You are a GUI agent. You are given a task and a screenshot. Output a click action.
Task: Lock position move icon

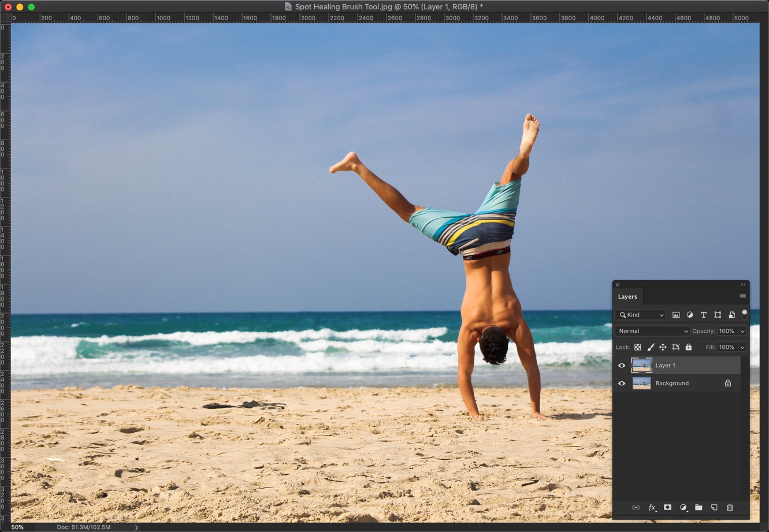click(x=663, y=347)
